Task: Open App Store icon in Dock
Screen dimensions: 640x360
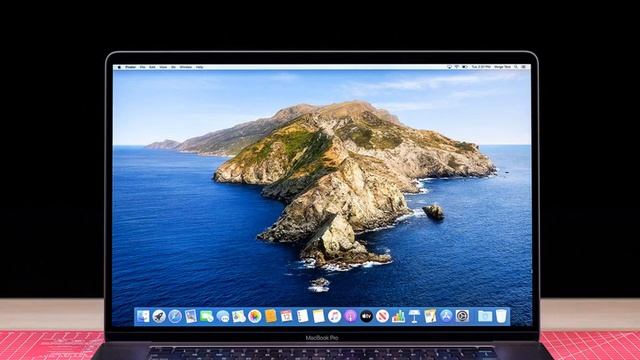Action: click(x=446, y=316)
